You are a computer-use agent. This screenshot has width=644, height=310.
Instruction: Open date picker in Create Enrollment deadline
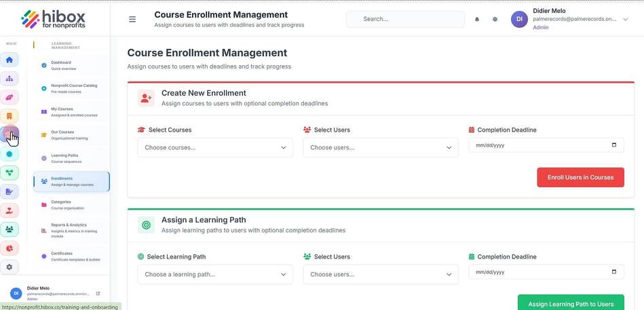(x=614, y=145)
